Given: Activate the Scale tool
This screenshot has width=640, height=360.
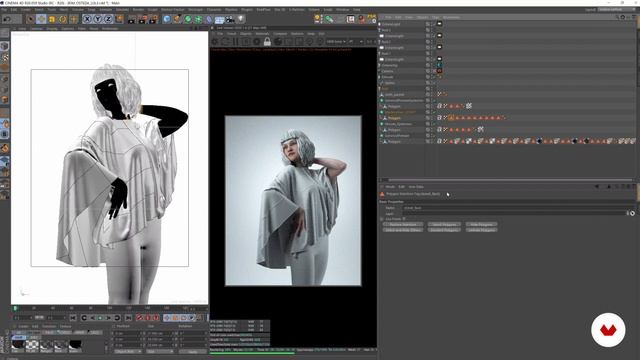Looking at the screenshot, I should (x=52, y=19).
